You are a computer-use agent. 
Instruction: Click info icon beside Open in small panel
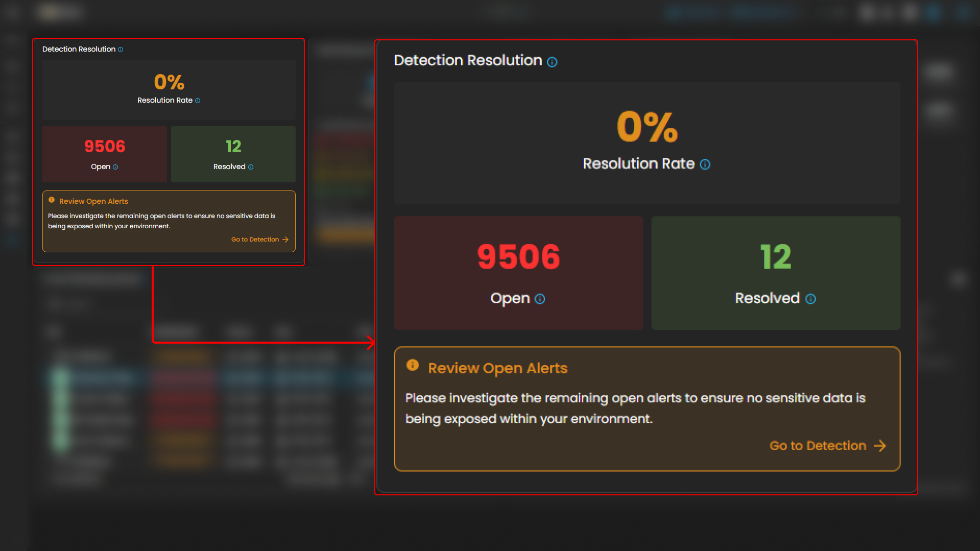pyautogui.click(x=115, y=167)
